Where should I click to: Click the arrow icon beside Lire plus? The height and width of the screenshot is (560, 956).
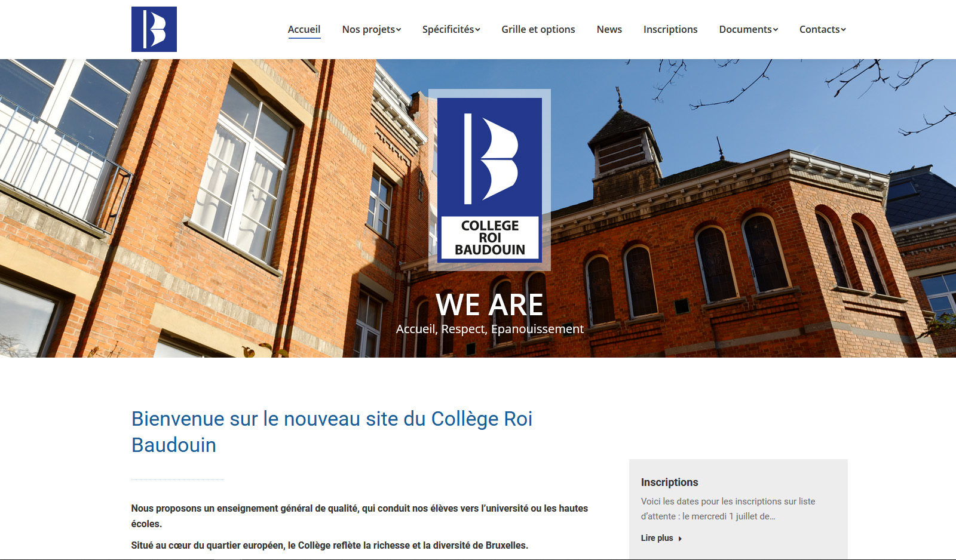point(680,539)
